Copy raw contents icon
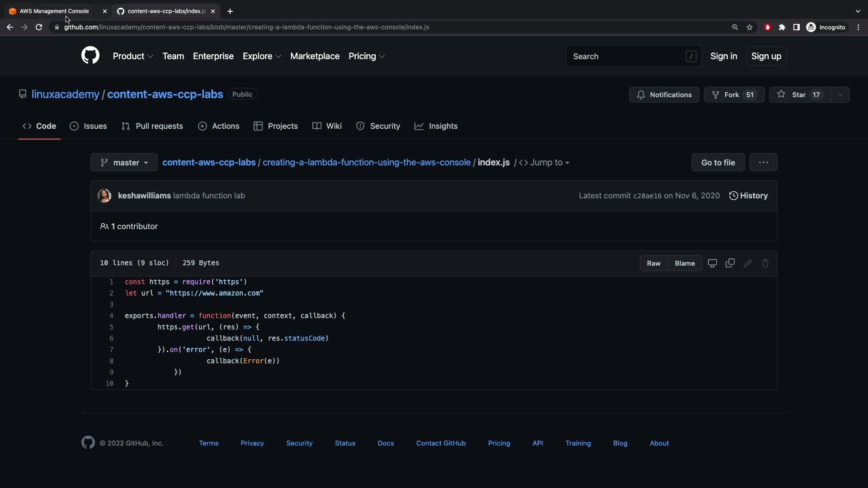Viewport: 868px width, 488px height. click(730, 263)
